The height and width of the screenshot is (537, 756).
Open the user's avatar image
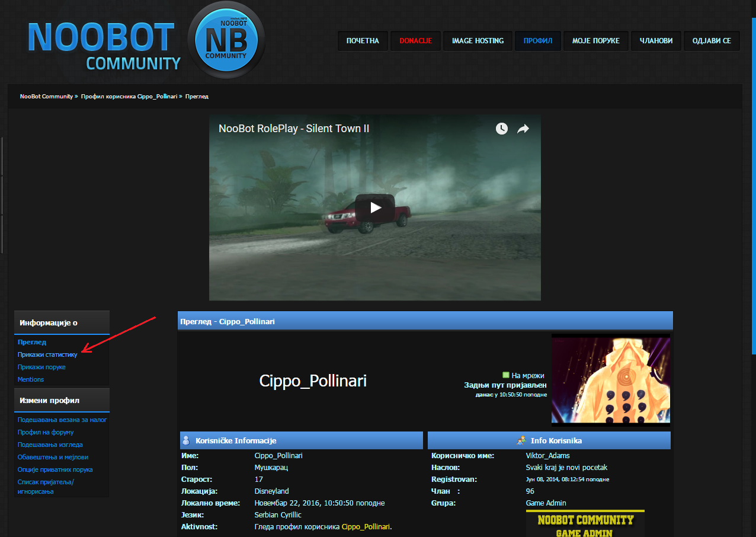(x=610, y=379)
